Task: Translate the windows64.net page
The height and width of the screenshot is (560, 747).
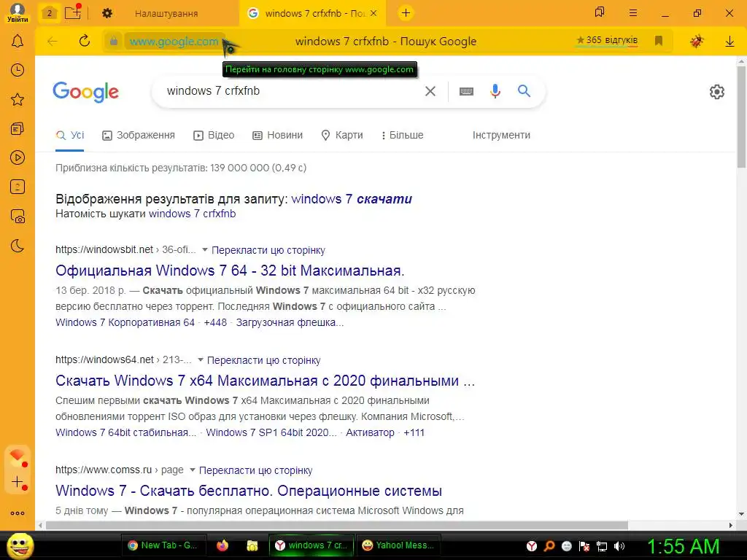Action: pos(263,360)
